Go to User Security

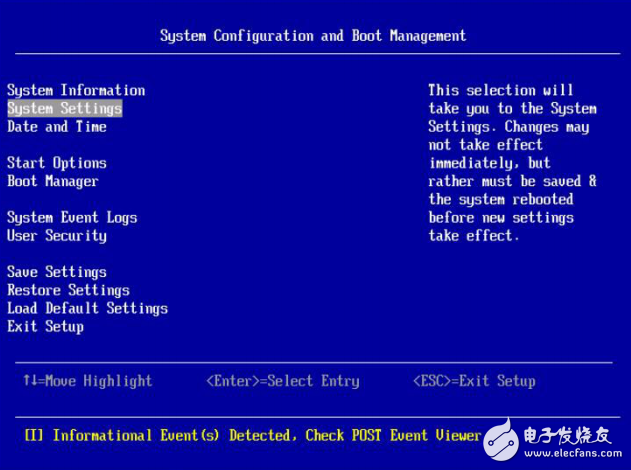(56, 236)
